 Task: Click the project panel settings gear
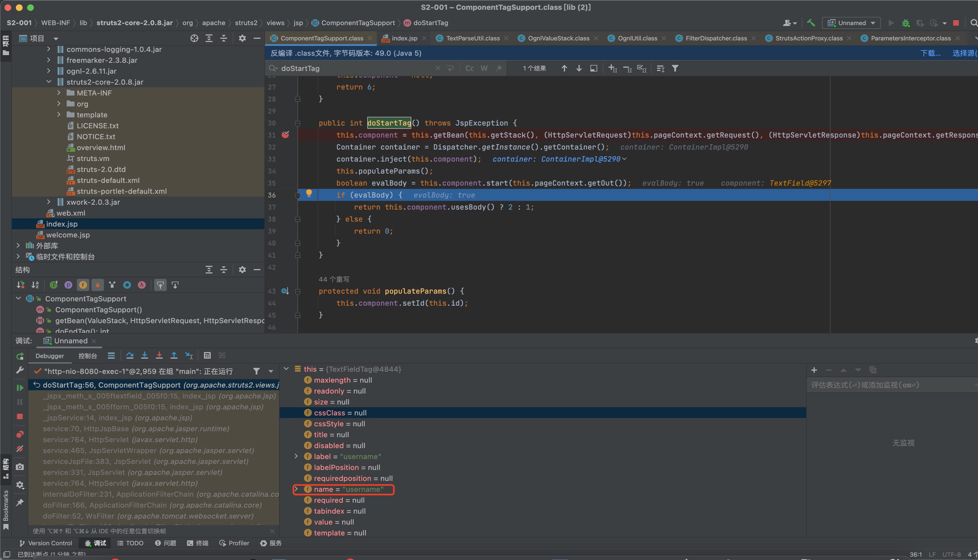[x=242, y=38]
